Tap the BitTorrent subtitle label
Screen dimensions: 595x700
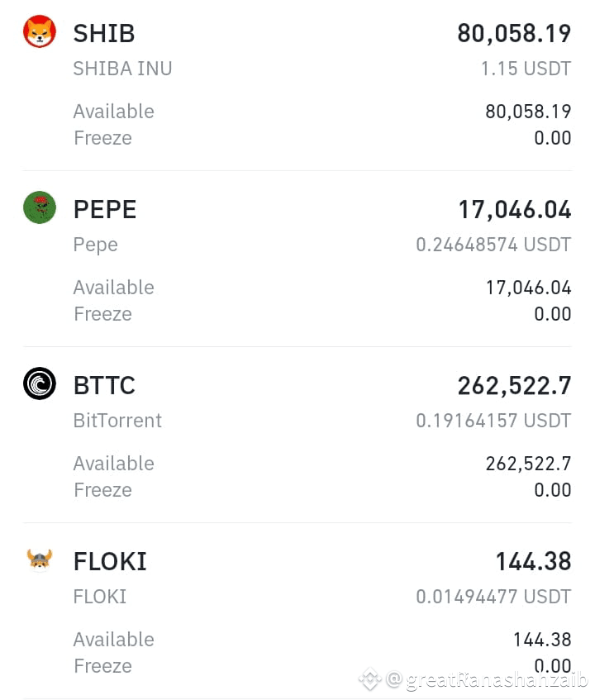tap(118, 421)
